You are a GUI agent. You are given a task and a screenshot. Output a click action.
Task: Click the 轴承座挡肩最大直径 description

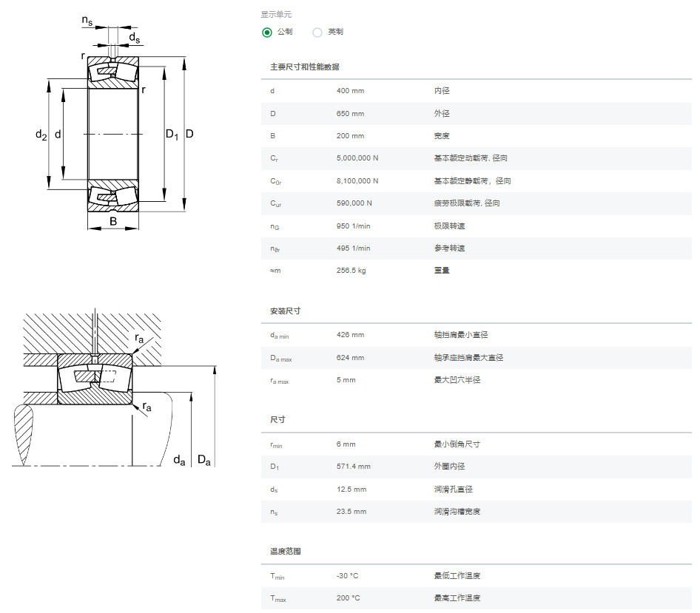tap(468, 358)
